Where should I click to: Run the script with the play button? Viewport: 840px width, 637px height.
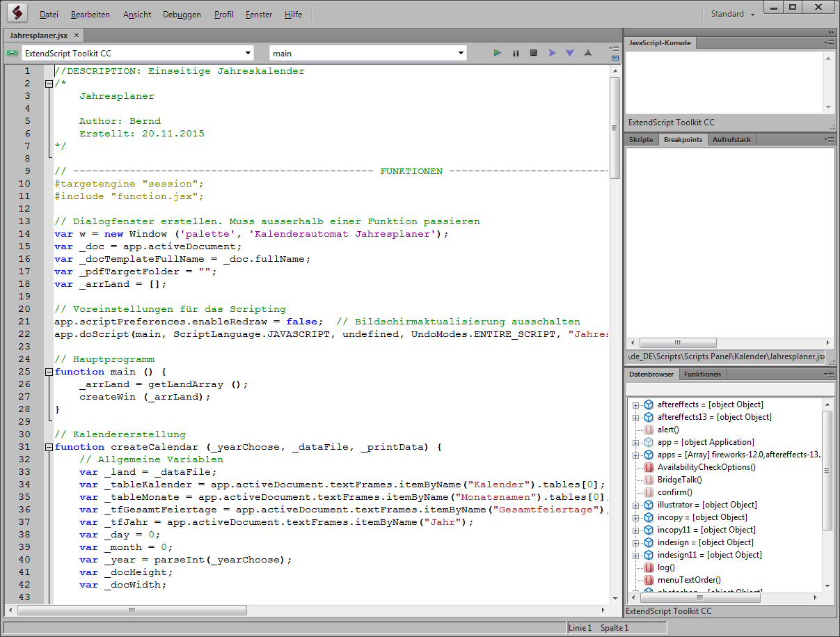pyautogui.click(x=497, y=53)
